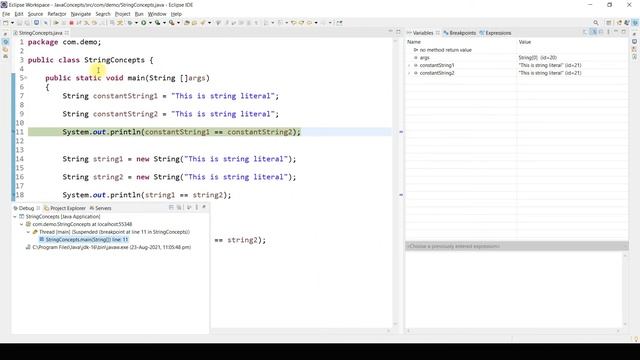Click the Variables detail pane horizontal scrollbar

pyautogui.click(x=514, y=331)
